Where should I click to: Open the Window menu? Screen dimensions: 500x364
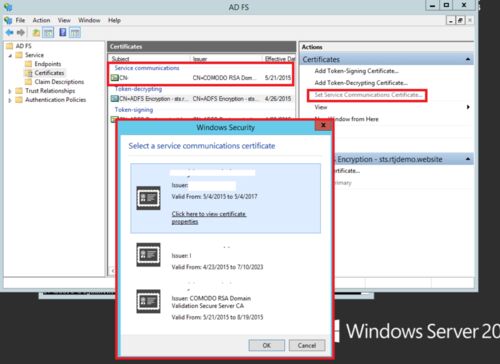pos(89,20)
